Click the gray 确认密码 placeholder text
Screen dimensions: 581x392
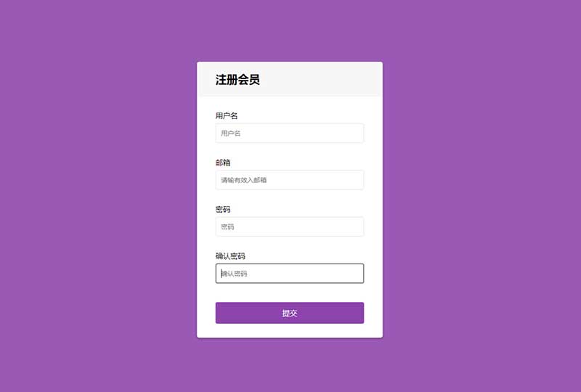click(234, 274)
